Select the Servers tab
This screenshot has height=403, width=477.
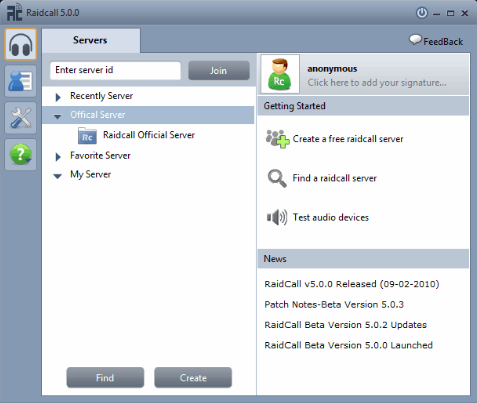[x=91, y=40]
